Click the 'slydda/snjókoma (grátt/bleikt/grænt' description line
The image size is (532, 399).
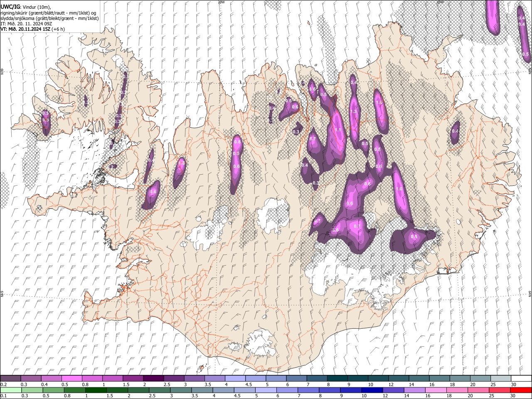coord(37,18)
